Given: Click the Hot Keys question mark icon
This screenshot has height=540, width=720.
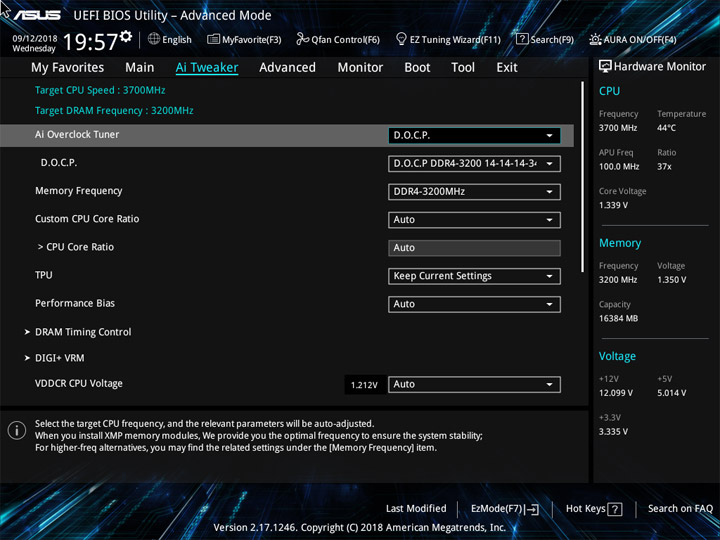Looking at the screenshot, I should click(x=614, y=509).
